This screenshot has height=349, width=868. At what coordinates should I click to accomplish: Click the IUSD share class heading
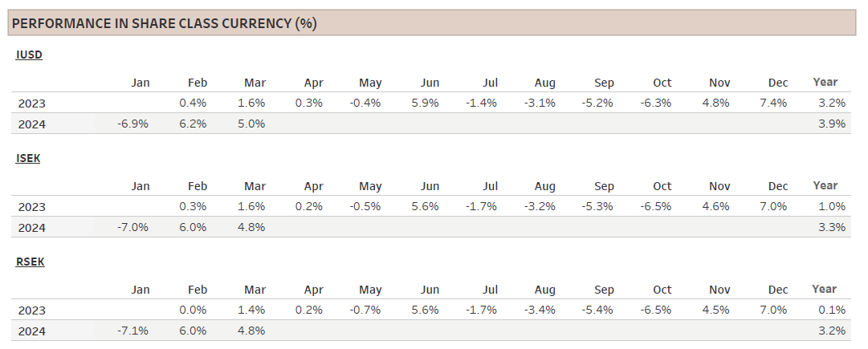tap(29, 55)
